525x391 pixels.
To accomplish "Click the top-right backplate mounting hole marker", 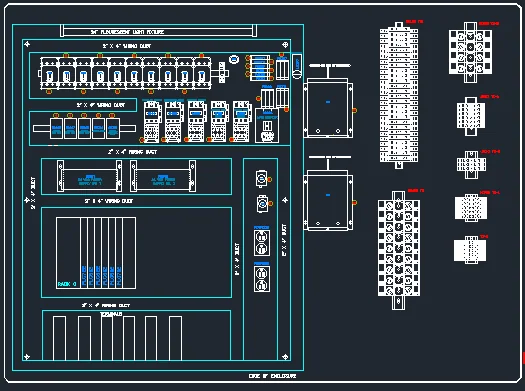I will [x=285, y=44].
